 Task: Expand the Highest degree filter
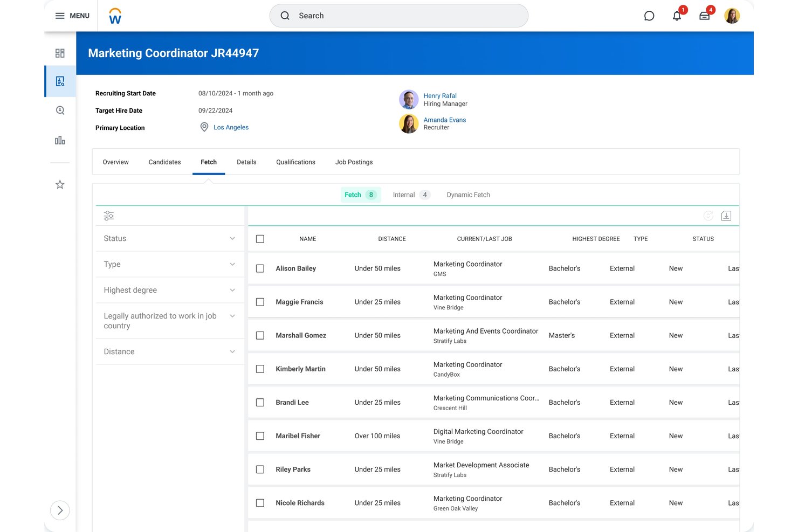pyautogui.click(x=170, y=290)
